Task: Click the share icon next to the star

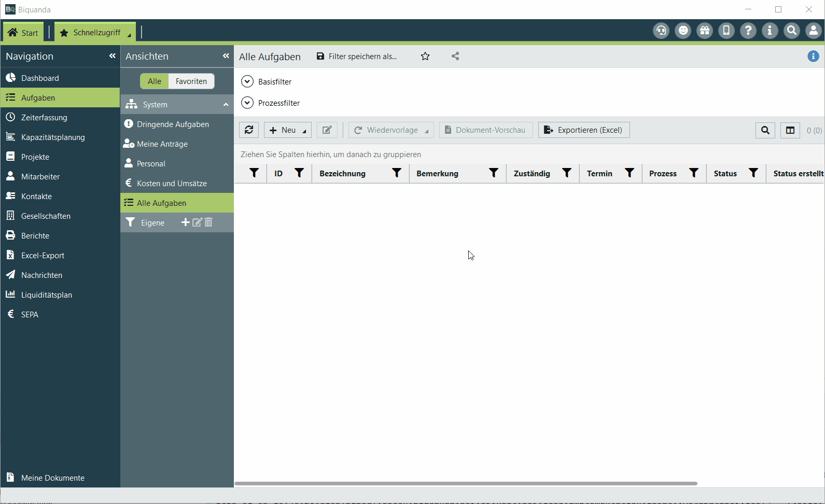Action: click(455, 57)
